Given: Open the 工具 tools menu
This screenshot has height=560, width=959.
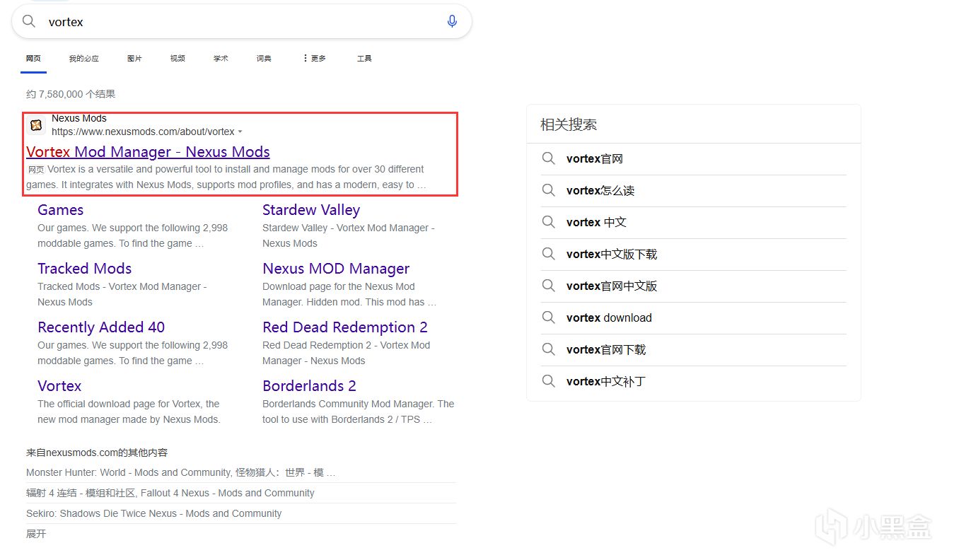Looking at the screenshot, I should coord(364,58).
